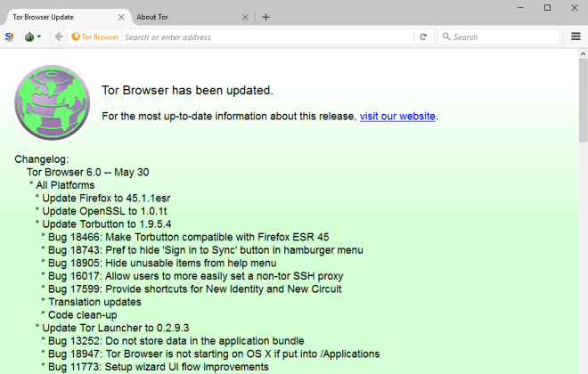Open the Torbutton onion menu
Image resolution: width=588 pixels, height=374 pixels.
pos(32,37)
